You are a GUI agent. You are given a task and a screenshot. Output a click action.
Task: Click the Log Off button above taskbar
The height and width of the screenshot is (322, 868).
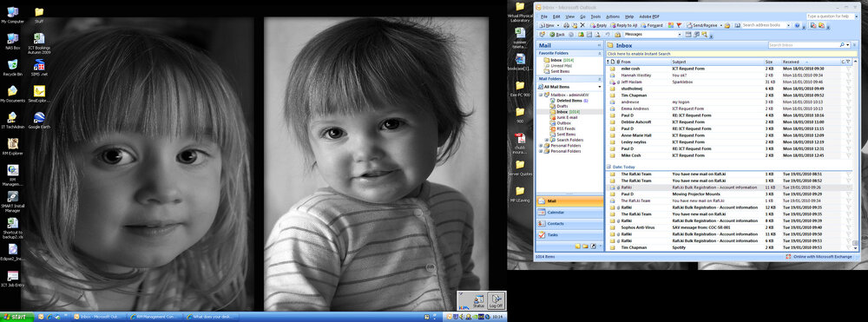[x=496, y=300]
